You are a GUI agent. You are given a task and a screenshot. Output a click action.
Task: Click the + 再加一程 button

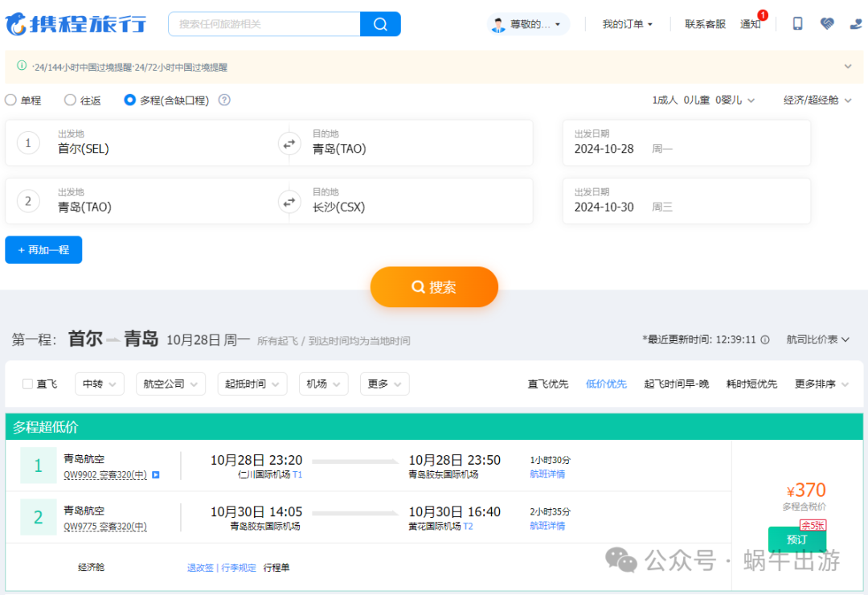(43, 250)
